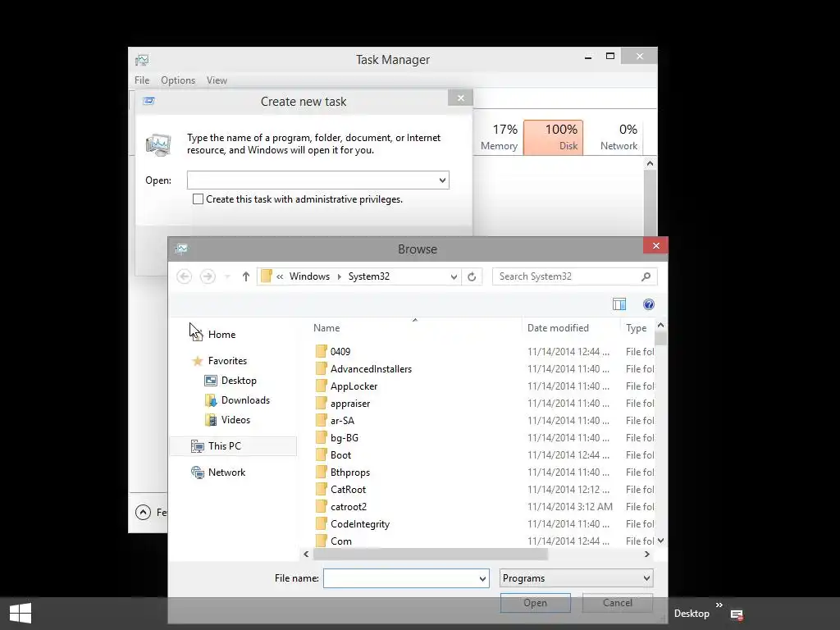Click the File name input field
The image size is (840, 630).
(400, 578)
